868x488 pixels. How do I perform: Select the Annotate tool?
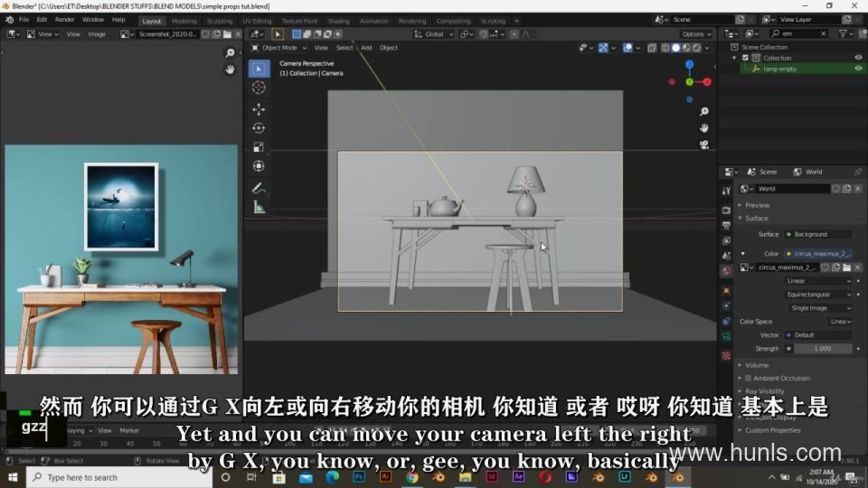click(x=259, y=188)
